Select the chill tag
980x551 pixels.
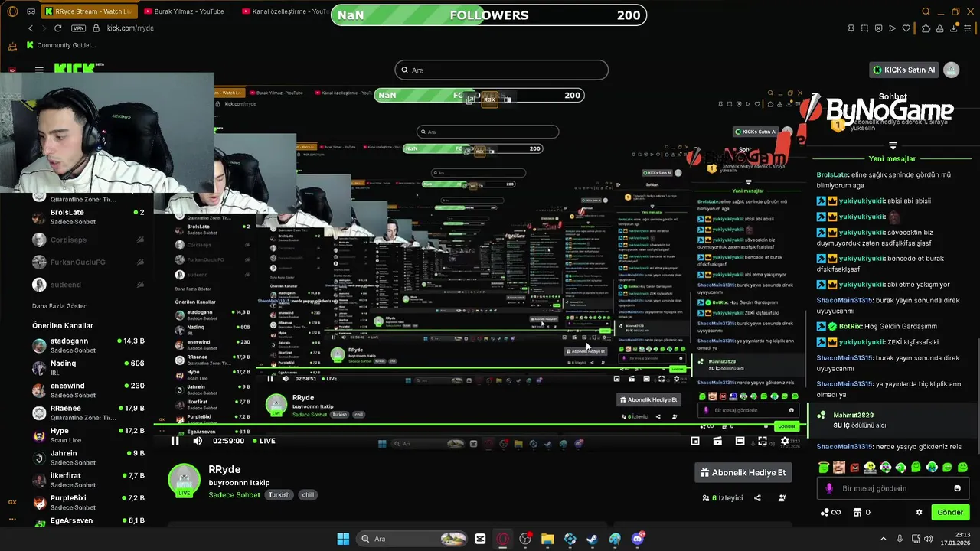[x=308, y=494]
